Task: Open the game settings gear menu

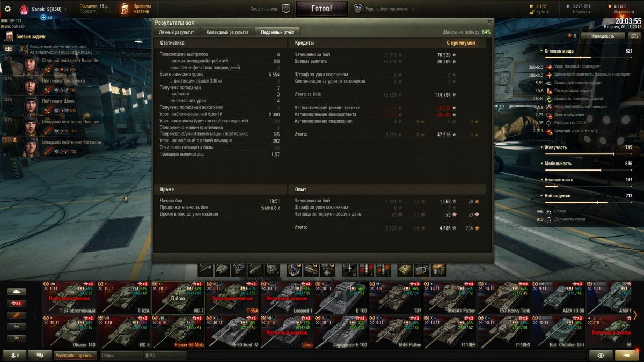Action: [8, 9]
